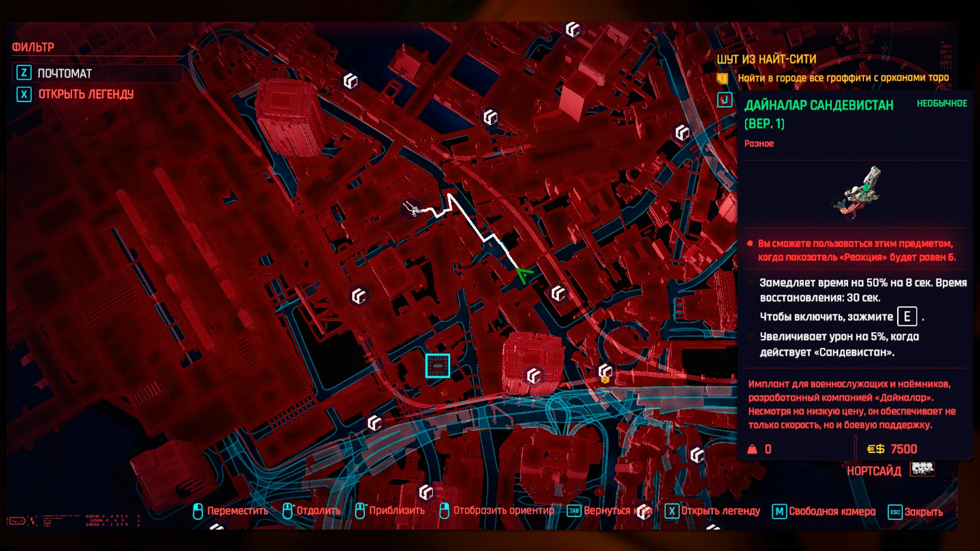Click the €$ 7500 price value
The image size is (980, 551).
coord(892,449)
